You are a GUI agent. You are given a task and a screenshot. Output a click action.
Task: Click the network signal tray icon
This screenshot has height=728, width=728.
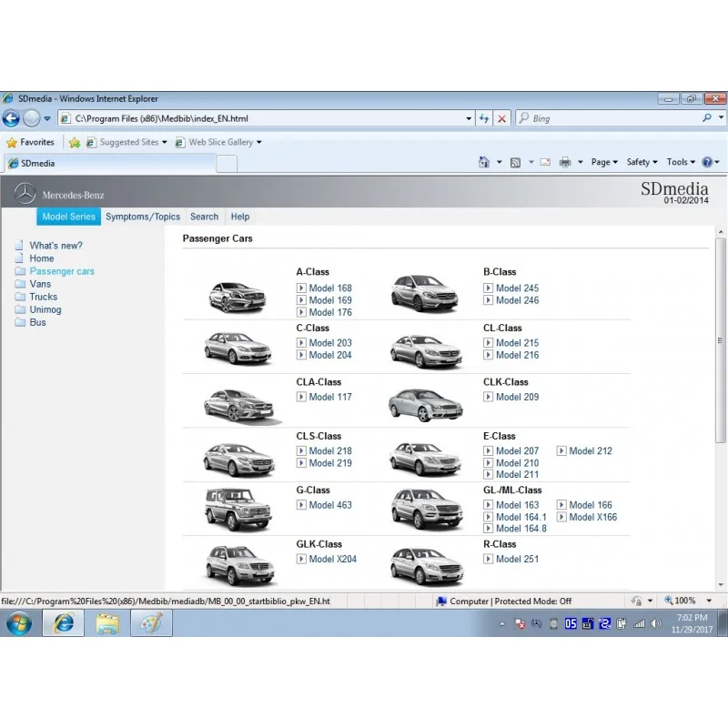(x=639, y=623)
